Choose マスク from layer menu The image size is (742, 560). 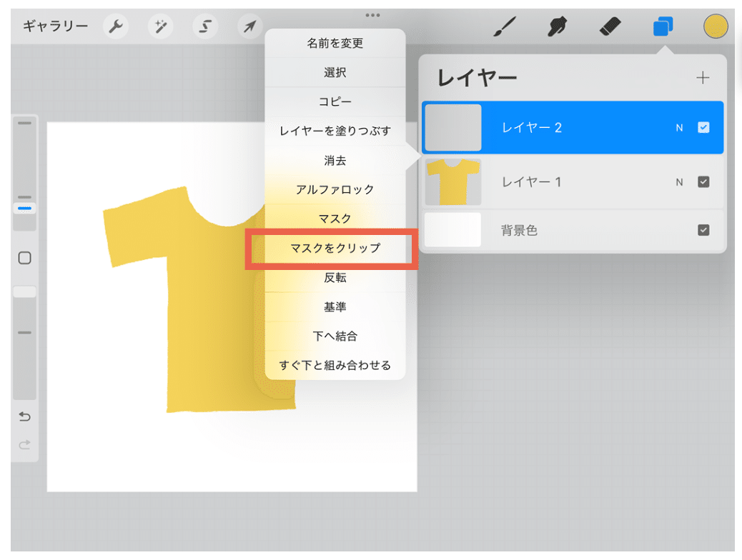click(335, 219)
